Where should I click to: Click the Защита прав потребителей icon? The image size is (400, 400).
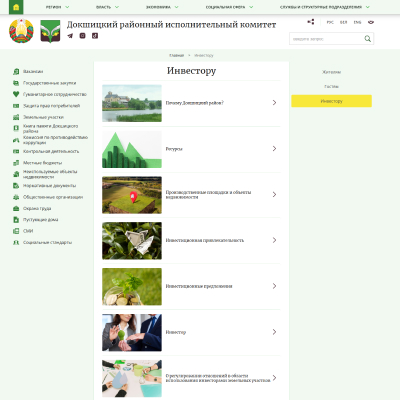[16, 106]
